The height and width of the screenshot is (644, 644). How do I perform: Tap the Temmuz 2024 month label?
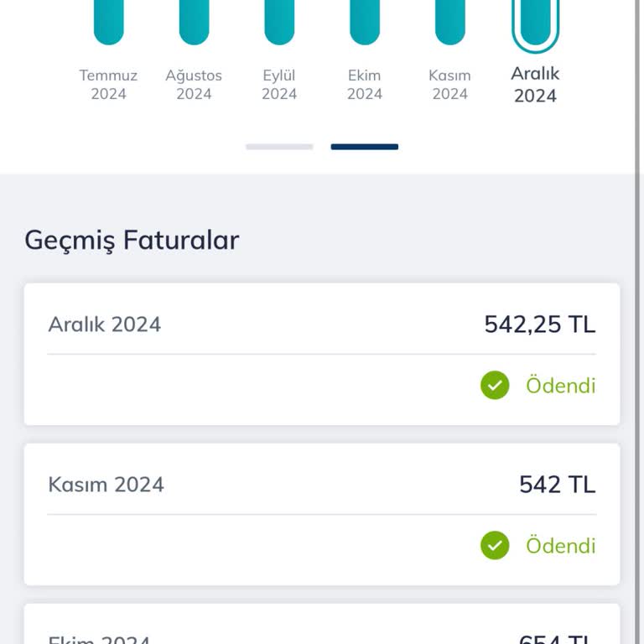[x=108, y=85]
